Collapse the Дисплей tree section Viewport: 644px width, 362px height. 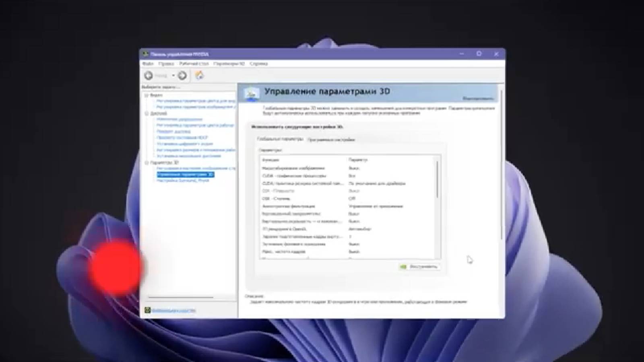147,113
